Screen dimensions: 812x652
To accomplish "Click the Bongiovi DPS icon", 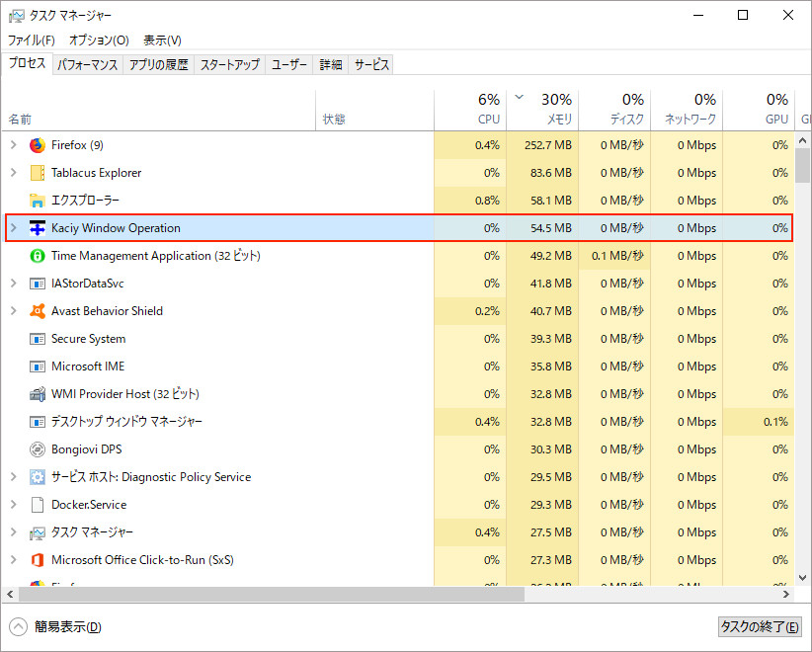I will (38, 449).
